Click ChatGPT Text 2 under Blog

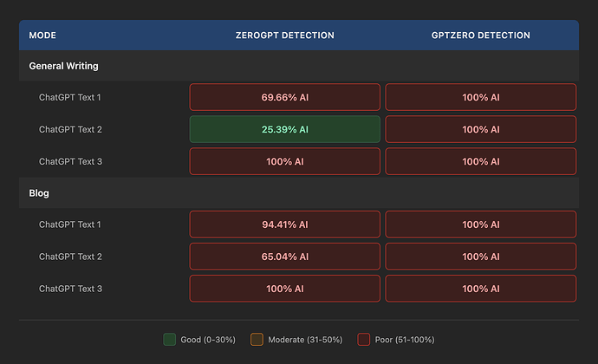pos(70,257)
